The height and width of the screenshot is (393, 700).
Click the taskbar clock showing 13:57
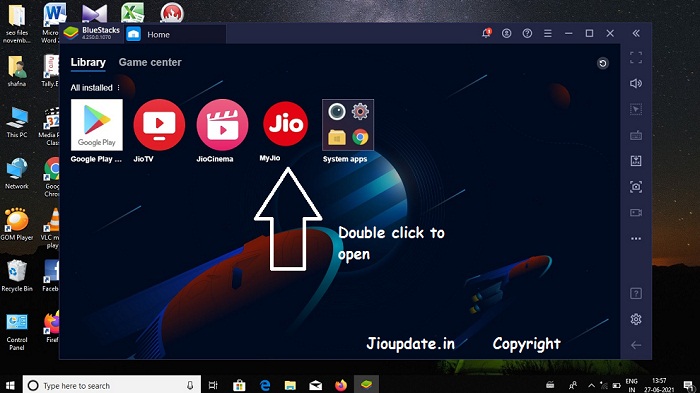pos(659,385)
